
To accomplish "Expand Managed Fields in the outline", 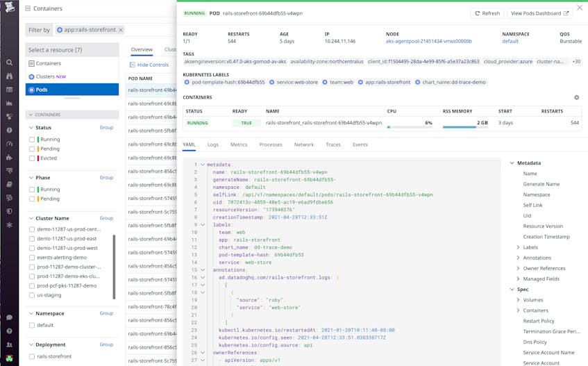I will [x=518, y=278].
